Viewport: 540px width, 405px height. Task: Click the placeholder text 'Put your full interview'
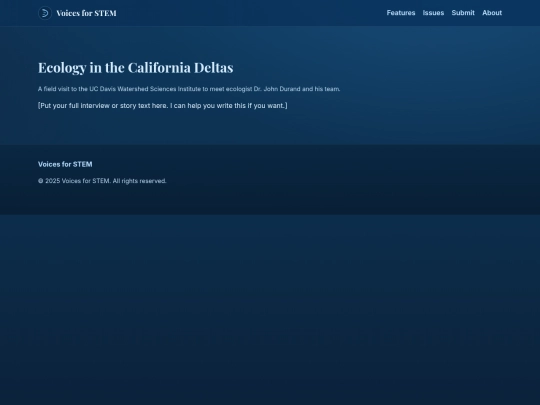tap(163, 106)
